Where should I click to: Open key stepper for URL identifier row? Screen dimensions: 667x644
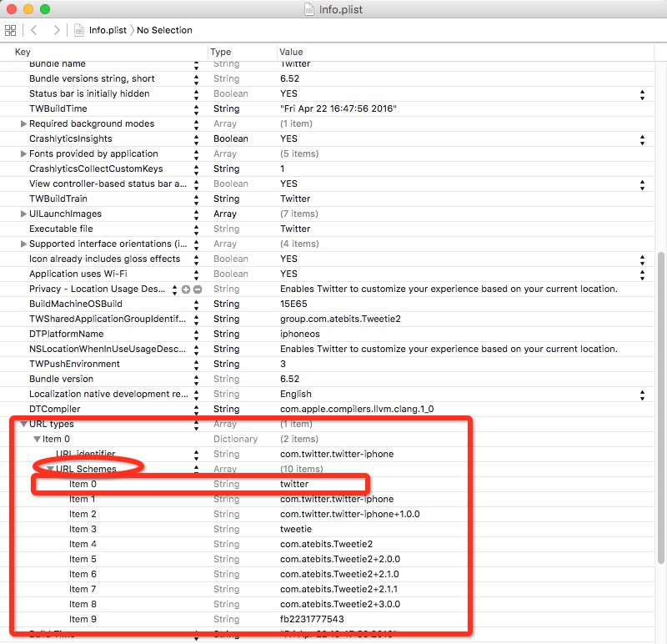196,455
